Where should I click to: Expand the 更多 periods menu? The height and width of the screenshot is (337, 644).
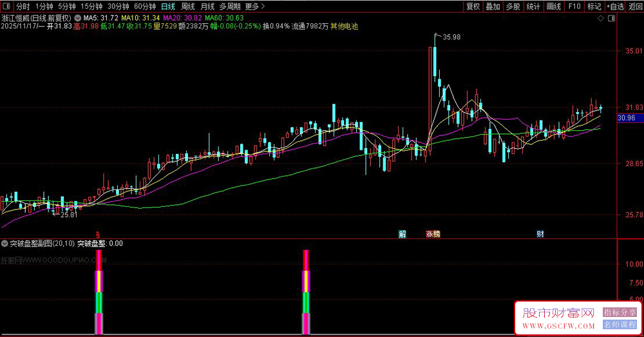(254, 6)
